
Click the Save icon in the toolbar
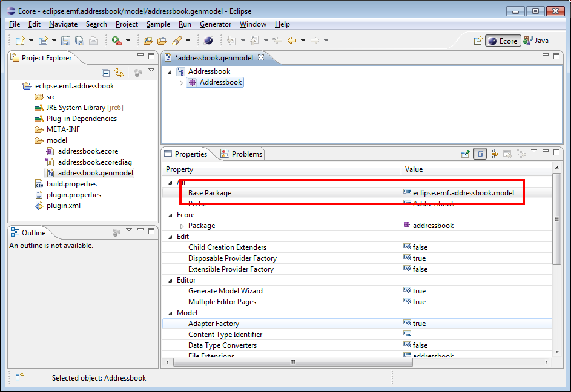[x=65, y=41]
